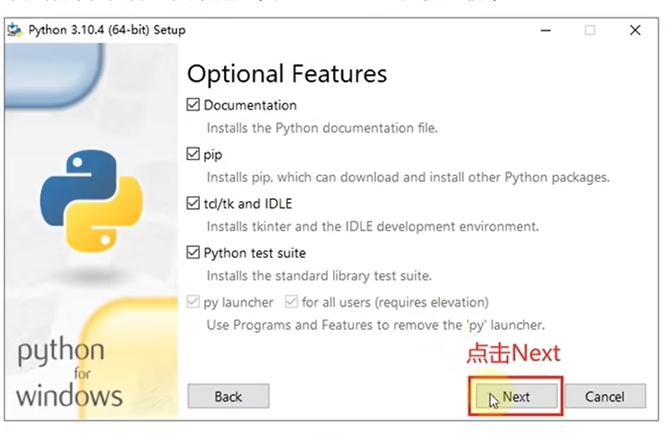
Task: Click the disabled maximize window icon
Action: click(x=590, y=30)
